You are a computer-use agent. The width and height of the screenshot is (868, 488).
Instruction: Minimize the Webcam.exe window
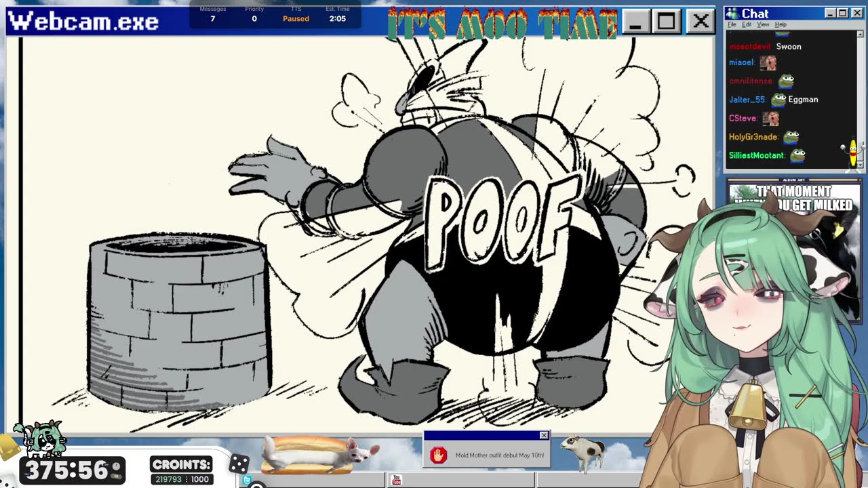point(635,22)
